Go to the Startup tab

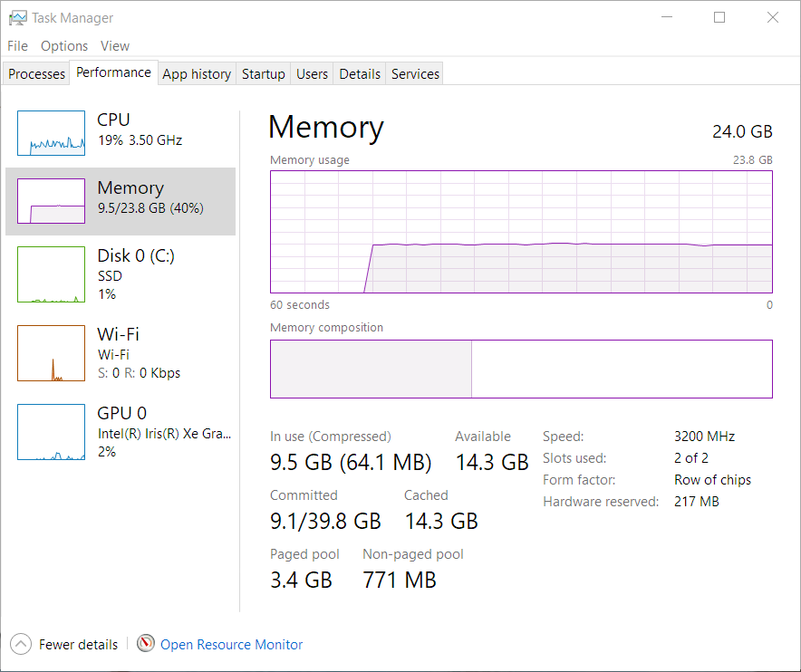pyautogui.click(x=263, y=74)
